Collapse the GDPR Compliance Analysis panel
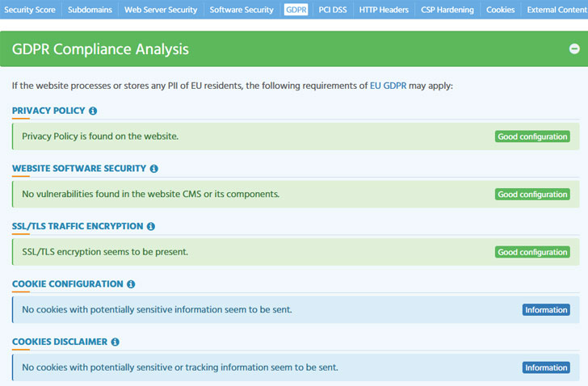Screen dimensions: 588x386 [x=574, y=48]
